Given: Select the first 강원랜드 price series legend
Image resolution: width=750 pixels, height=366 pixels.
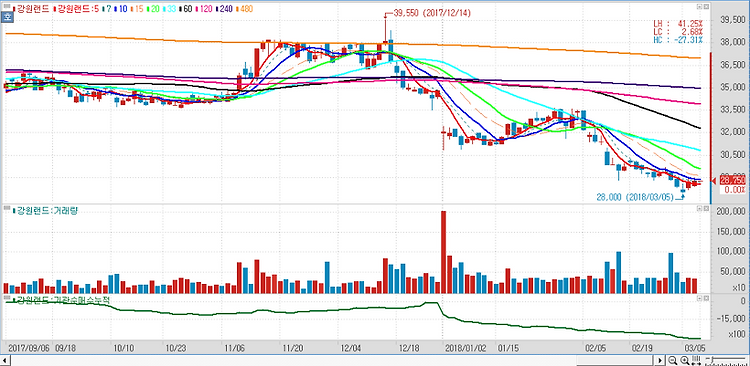Looking at the screenshot, I should tap(32, 9).
